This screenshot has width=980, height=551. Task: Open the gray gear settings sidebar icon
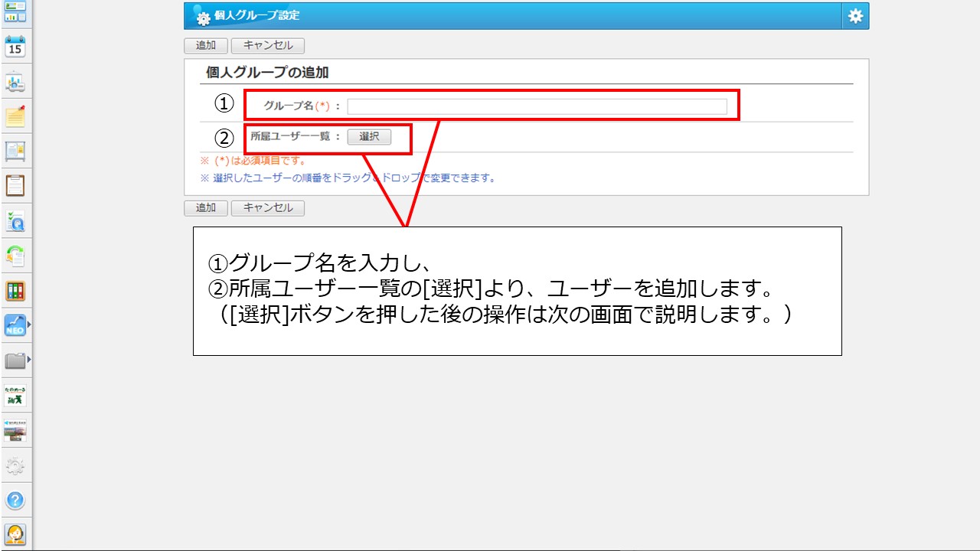tap(15, 465)
